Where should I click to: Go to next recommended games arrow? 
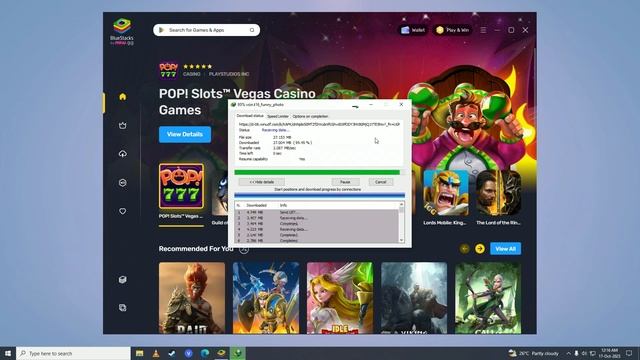(480, 249)
